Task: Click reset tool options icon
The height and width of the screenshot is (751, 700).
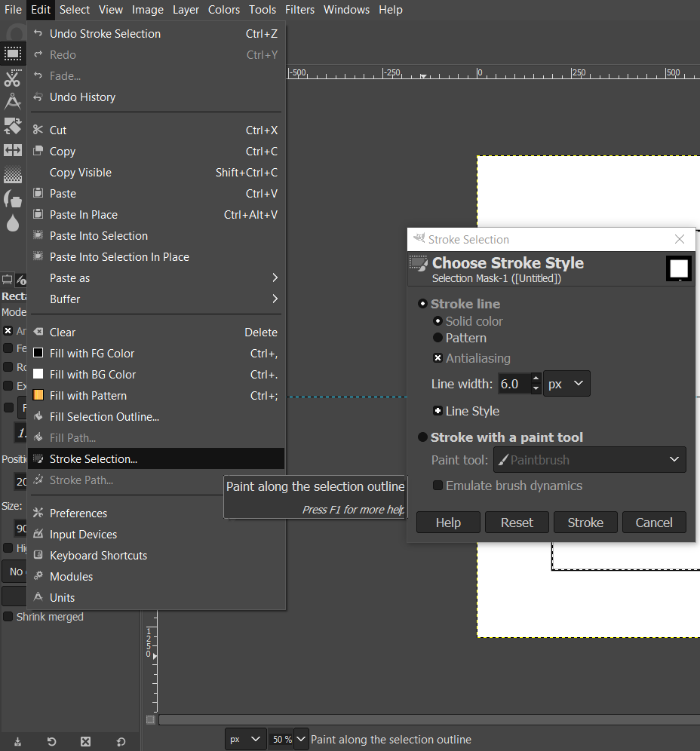Action: (x=121, y=741)
